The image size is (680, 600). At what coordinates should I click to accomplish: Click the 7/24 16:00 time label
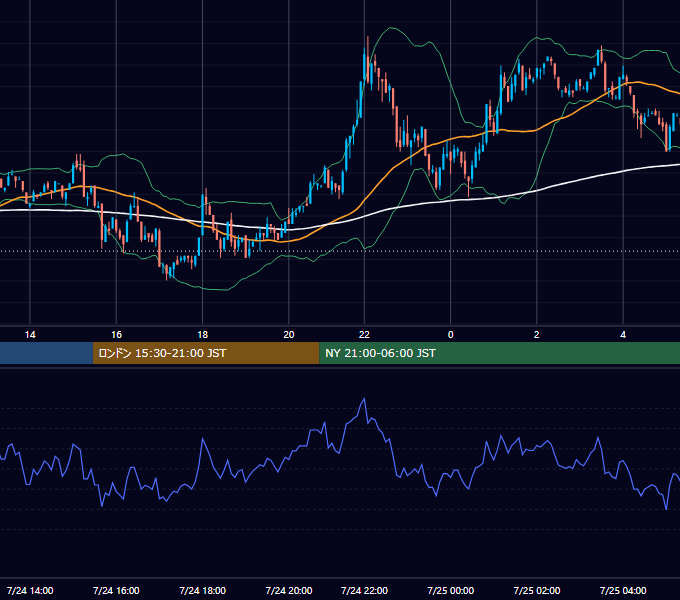[x=116, y=590]
